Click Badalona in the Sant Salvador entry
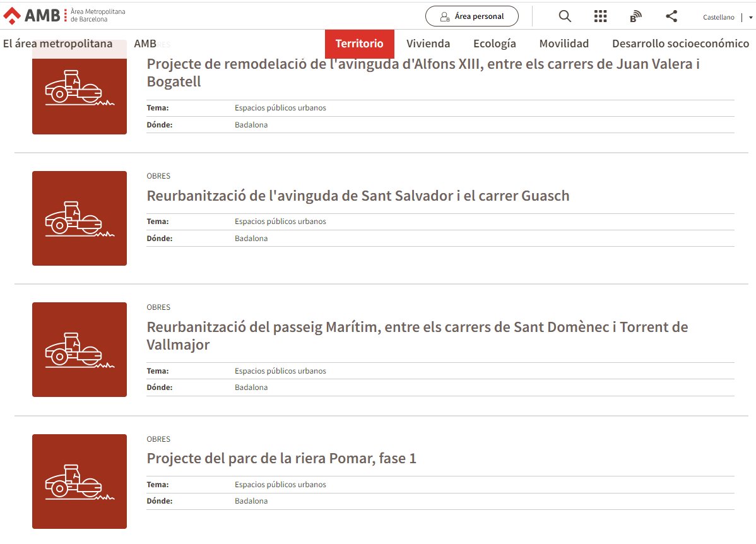This screenshot has width=756, height=544. pos(251,239)
